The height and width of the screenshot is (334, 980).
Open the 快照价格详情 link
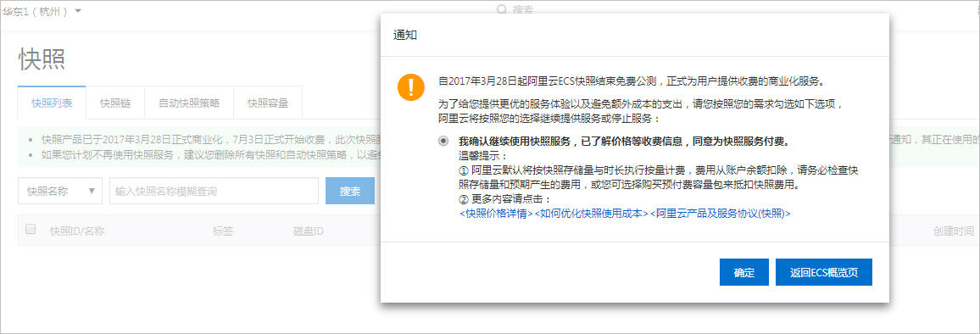click(496, 214)
